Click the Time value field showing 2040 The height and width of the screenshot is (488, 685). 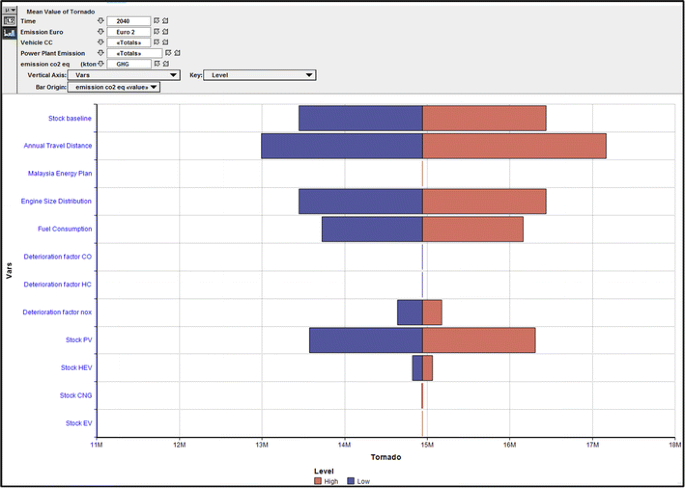128,21
